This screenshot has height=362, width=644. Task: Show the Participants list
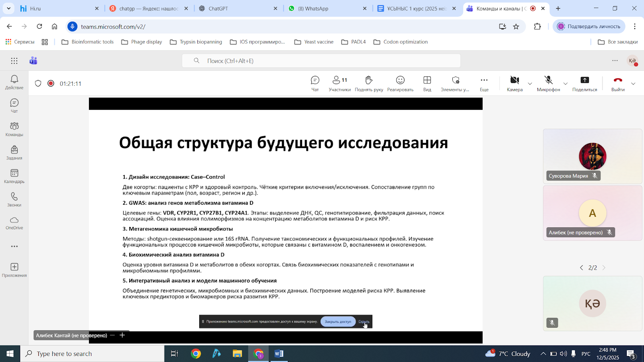pyautogui.click(x=339, y=84)
